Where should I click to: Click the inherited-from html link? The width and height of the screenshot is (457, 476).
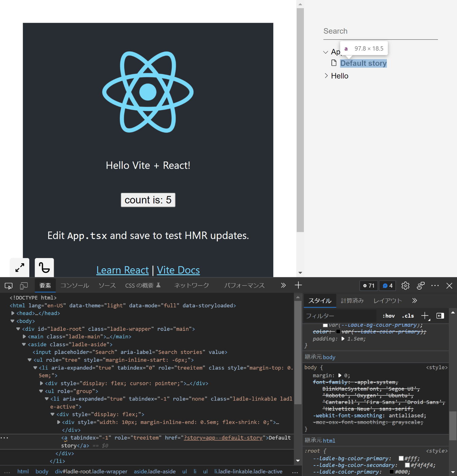coord(329,441)
